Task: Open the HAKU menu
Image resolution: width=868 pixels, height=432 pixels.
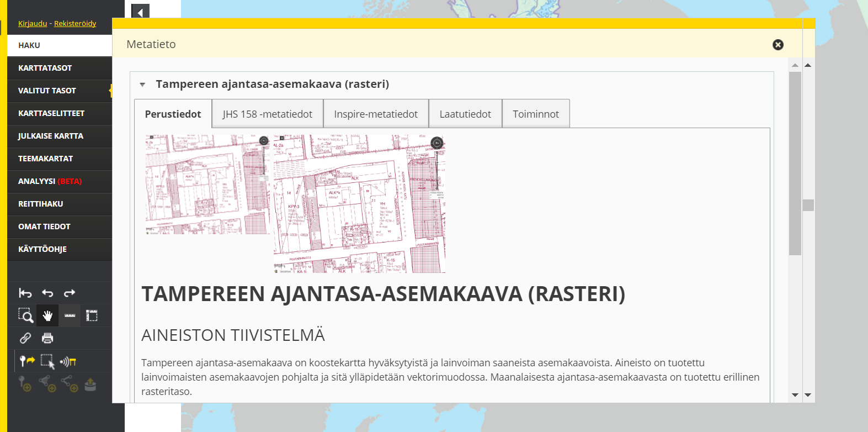Action: pos(60,45)
